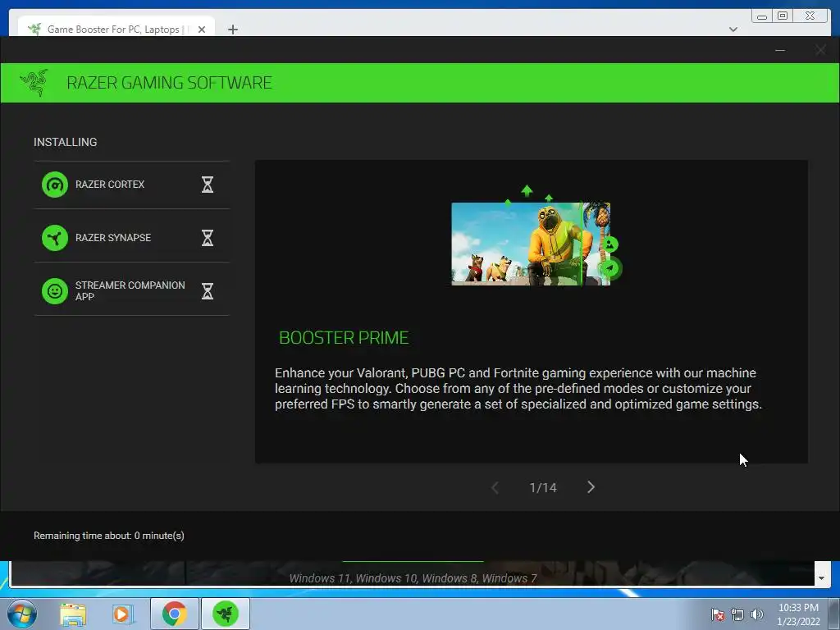Switch to Google Chrome in the taskbar
840x630 pixels.
coord(174,614)
